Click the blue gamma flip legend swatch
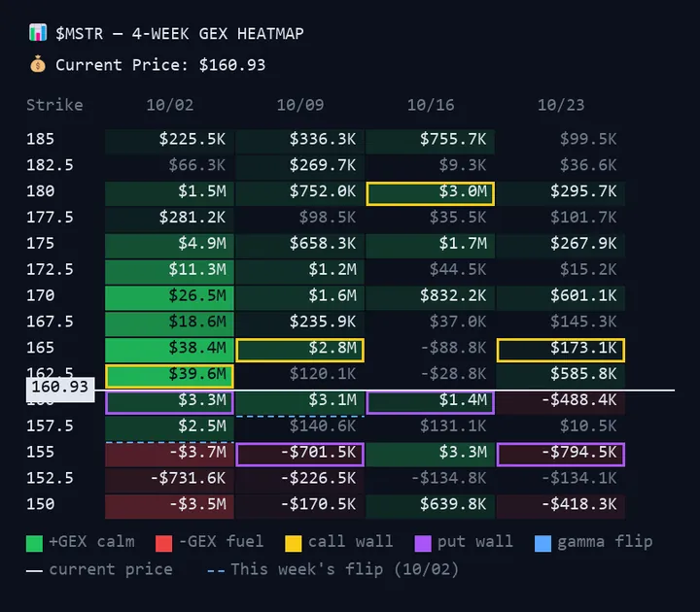700x612 pixels. pyautogui.click(x=542, y=544)
